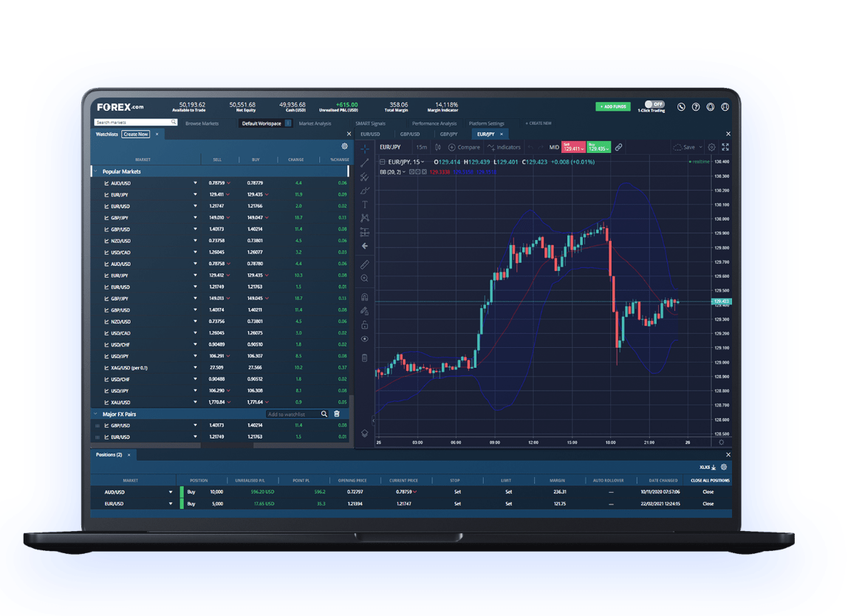
Task: Expand the Save layout dropdown arrow
Action: pyautogui.click(x=700, y=147)
